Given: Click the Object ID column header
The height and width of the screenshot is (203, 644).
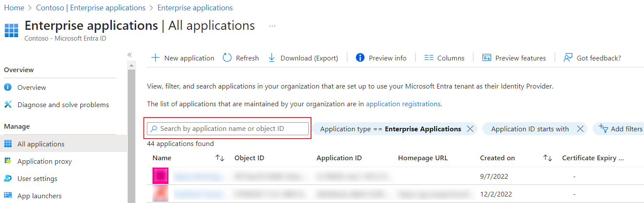Looking at the screenshot, I should 249,158.
